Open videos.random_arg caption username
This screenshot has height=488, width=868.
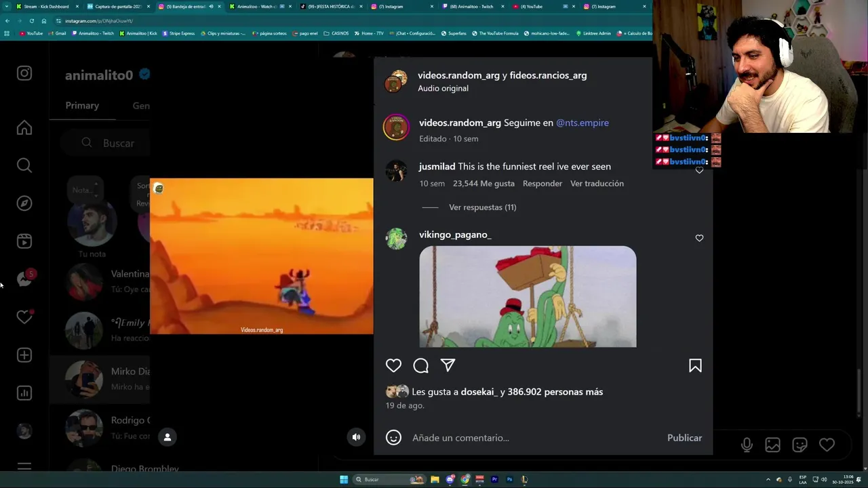[x=460, y=123]
